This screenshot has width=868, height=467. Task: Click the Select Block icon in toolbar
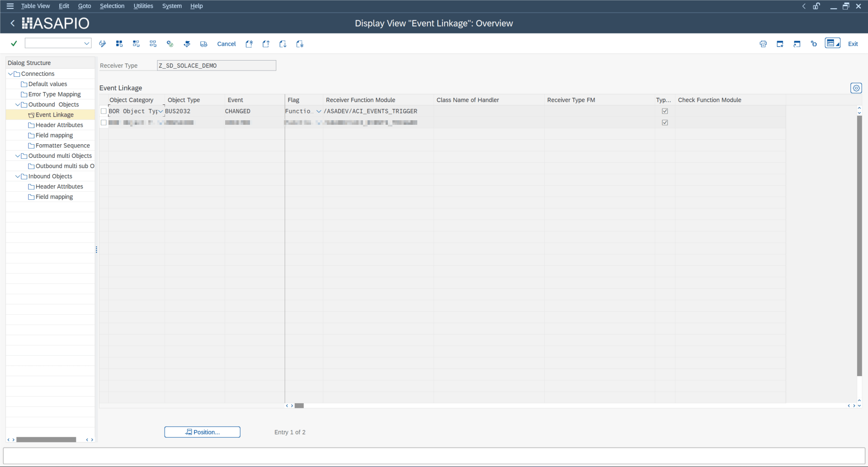[136, 44]
